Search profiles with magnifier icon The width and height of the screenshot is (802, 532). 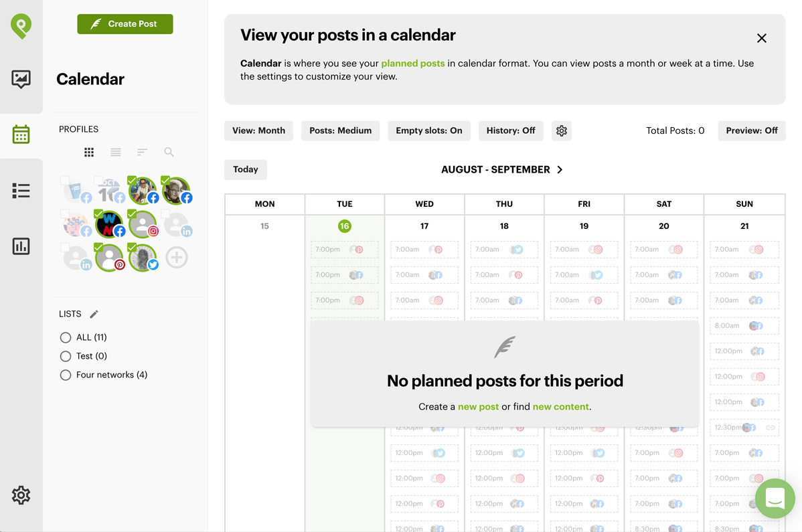click(169, 152)
